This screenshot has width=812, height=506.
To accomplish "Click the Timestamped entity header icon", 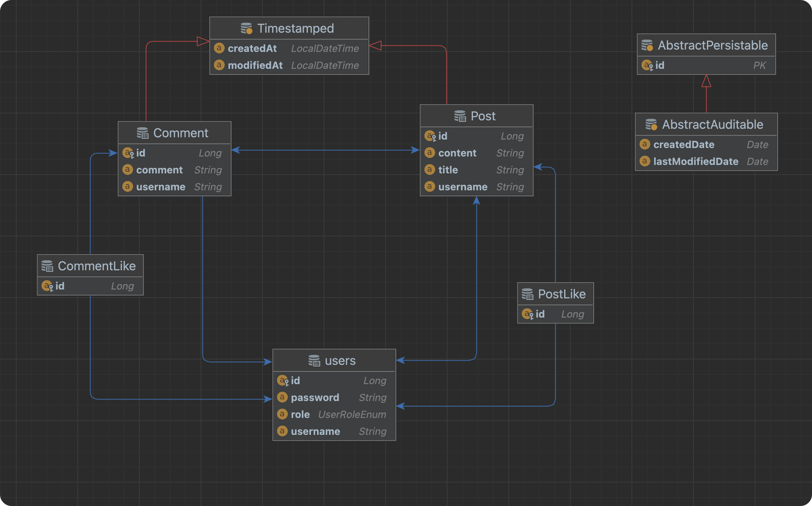I will point(246,28).
